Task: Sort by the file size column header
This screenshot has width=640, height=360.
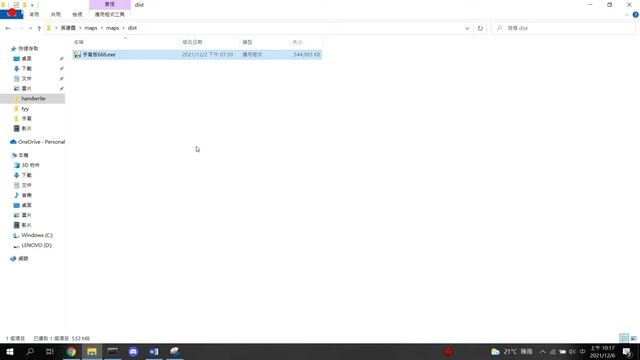Action: [x=306, y=42]
